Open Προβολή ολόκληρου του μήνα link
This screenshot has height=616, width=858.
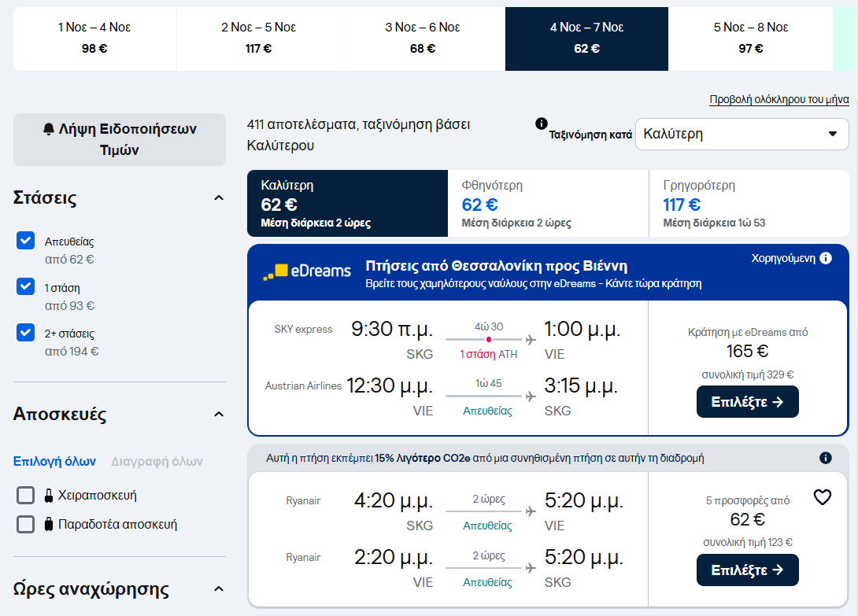pyautogui.click(x=779, y=100)
